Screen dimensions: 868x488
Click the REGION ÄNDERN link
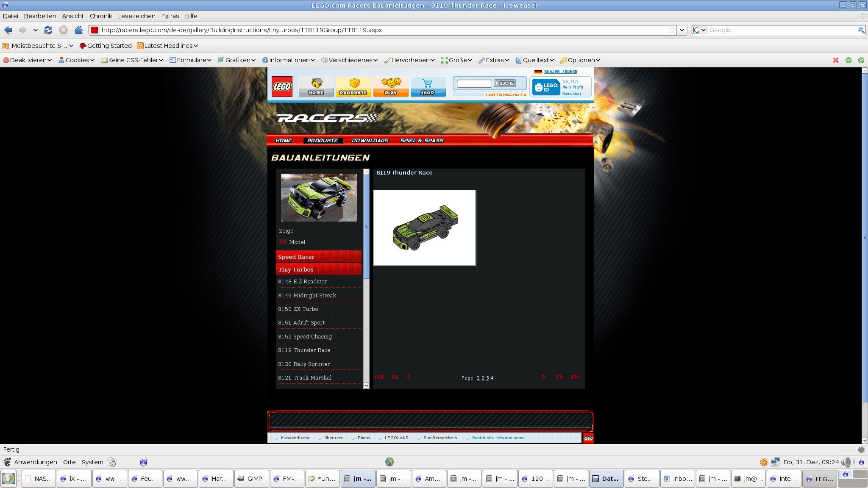(x=561, y=72)
